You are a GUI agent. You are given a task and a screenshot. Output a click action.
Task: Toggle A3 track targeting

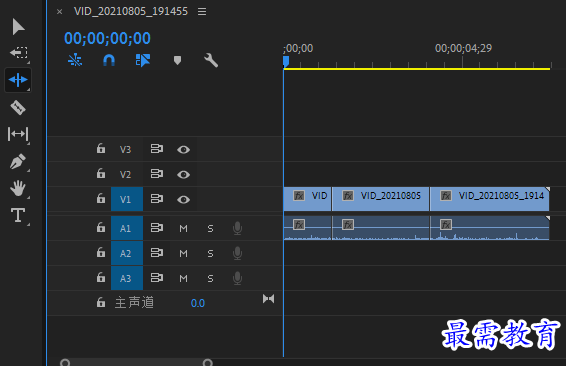click(x=127, y=278)
